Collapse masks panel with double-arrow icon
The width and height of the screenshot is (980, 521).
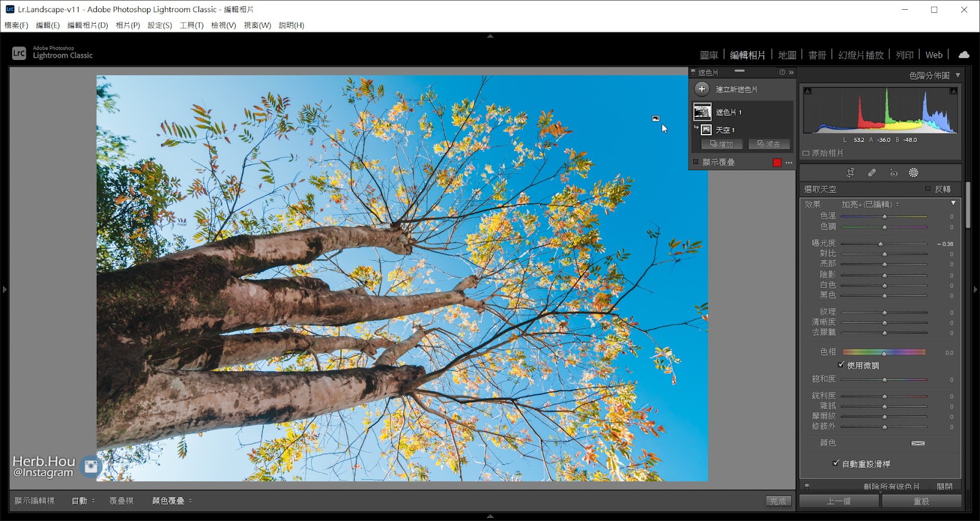pos(791,72)
